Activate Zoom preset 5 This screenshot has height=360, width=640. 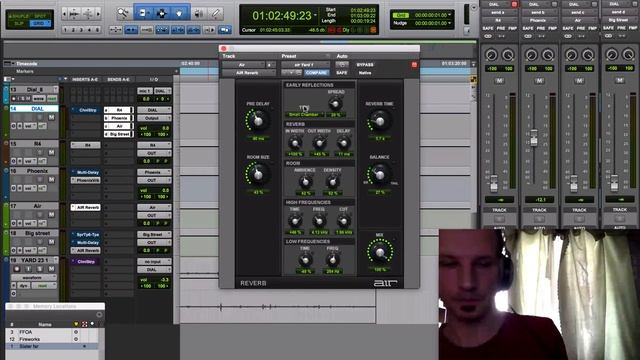point(97,30)
